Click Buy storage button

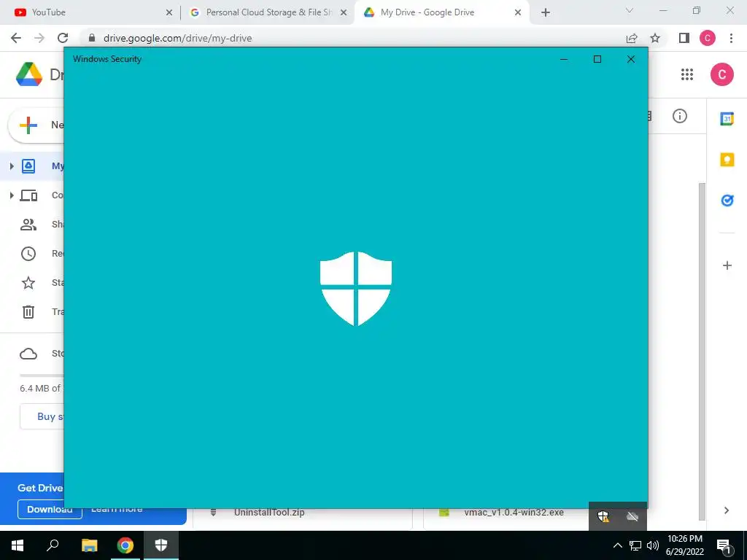tap(42, 416)
